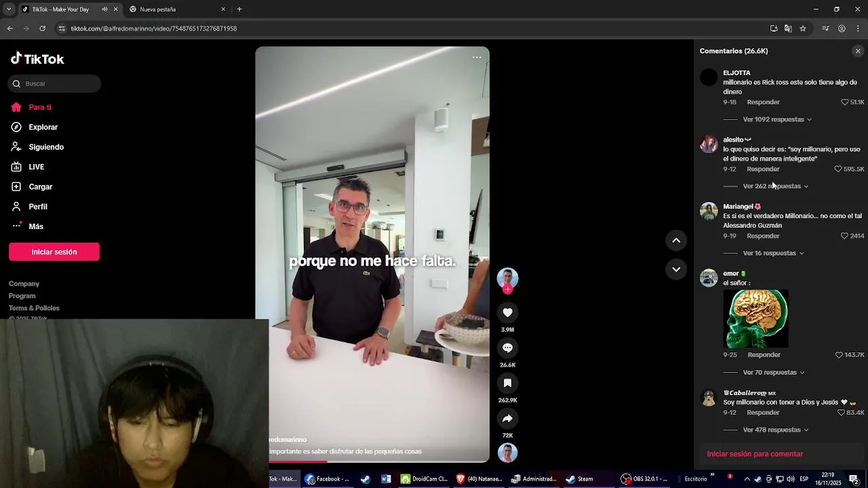The width and height of the screenshot is (868, 488).
Task: Reply to Mariangel's comment
Action: click(763, 236)
